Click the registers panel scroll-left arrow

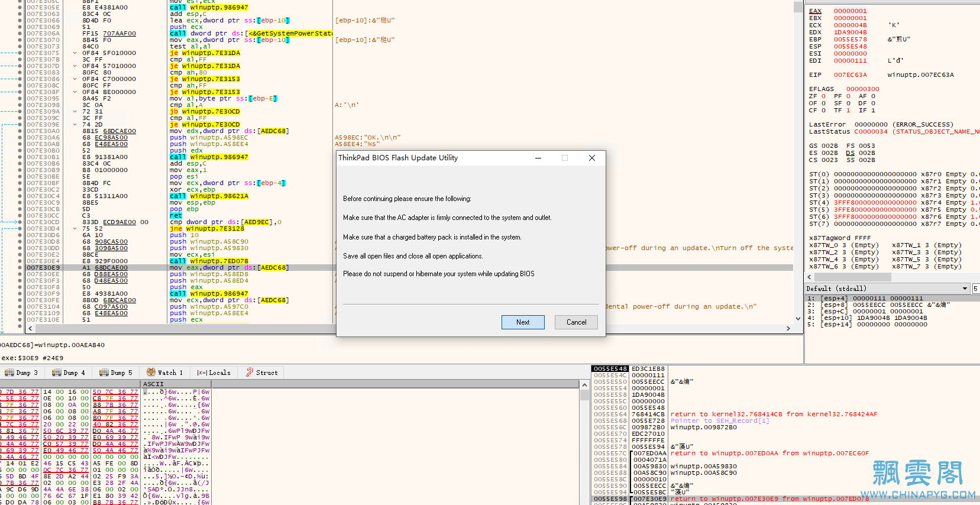click(x=810, y=277)
